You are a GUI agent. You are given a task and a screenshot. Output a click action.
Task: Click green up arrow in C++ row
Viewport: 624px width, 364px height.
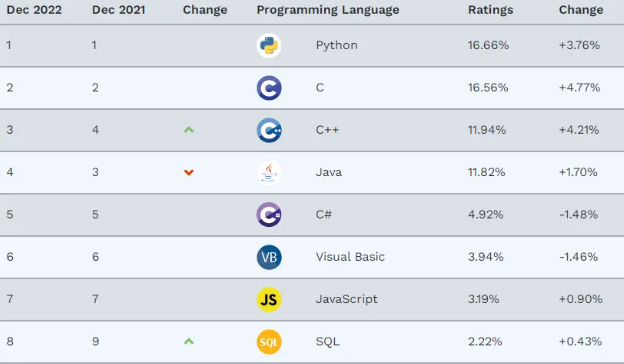[x=189, y=130]
